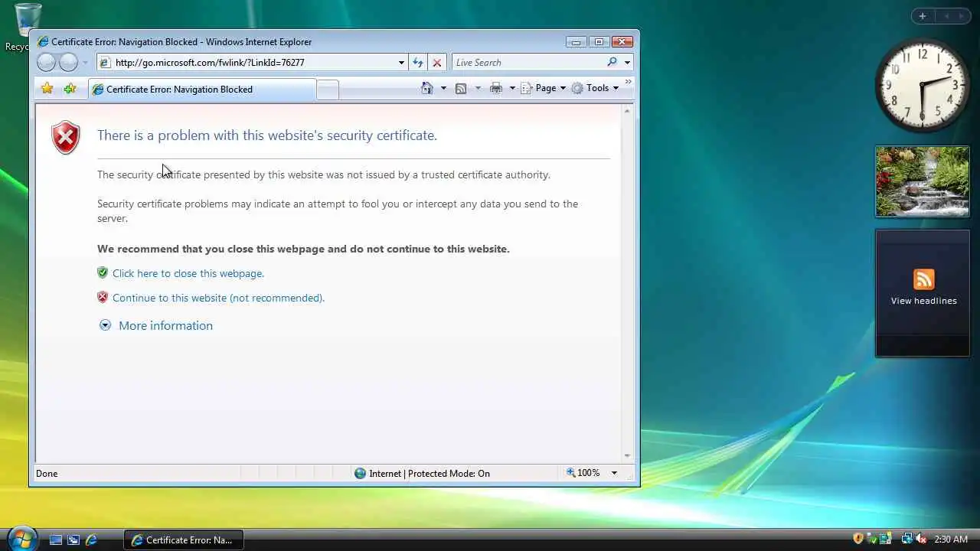Open the Windows Start orb

tap(21, 539)
